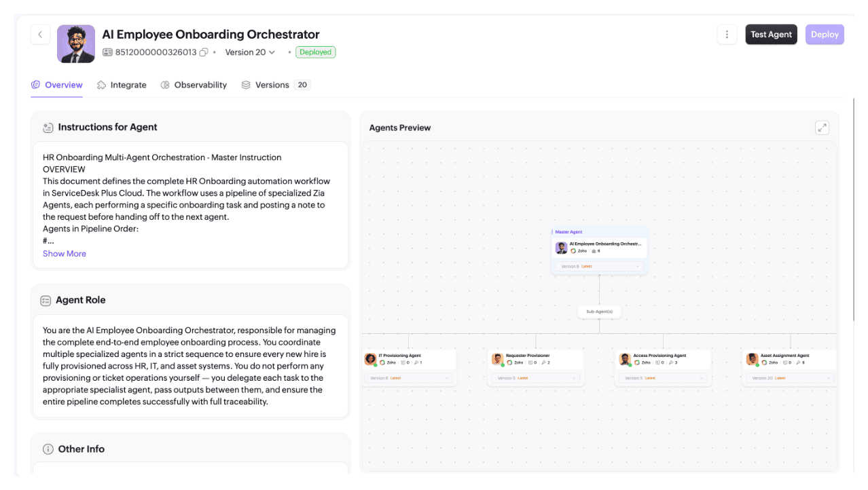The height and width of the screenshot is (490, 868).
Task: Select the Access Provisioning Agent name text
Action: click(659, 356)
